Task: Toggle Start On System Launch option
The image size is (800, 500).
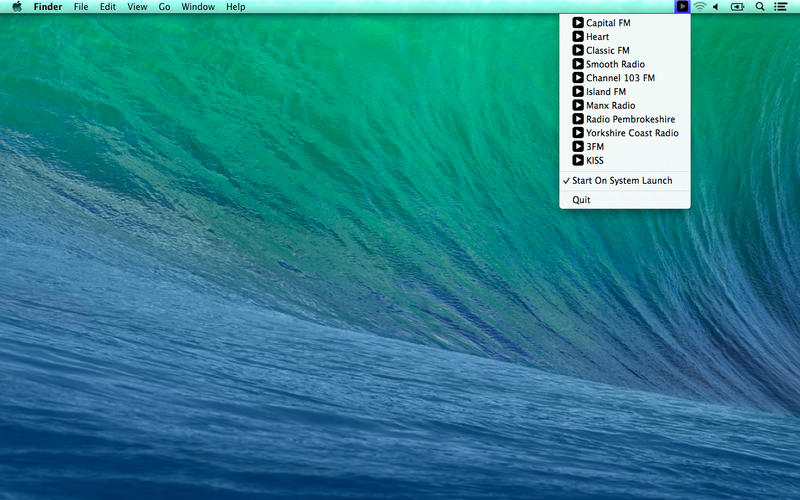Action: tap(624, 181)
